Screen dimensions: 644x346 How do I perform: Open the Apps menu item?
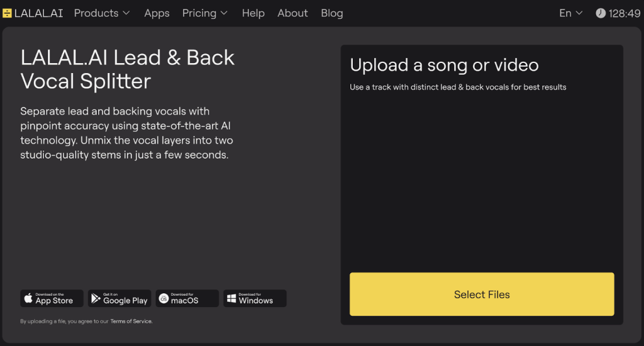(x=157, y=13)
